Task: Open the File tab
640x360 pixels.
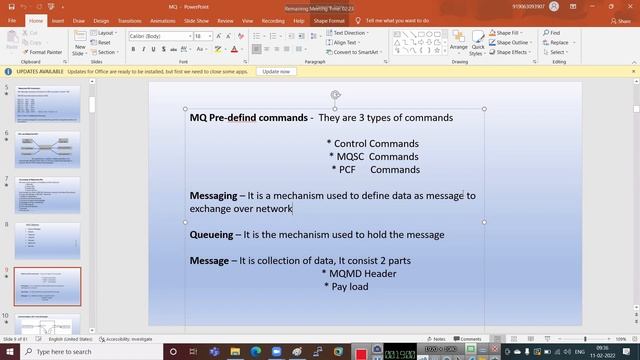Action: [12, 20]
